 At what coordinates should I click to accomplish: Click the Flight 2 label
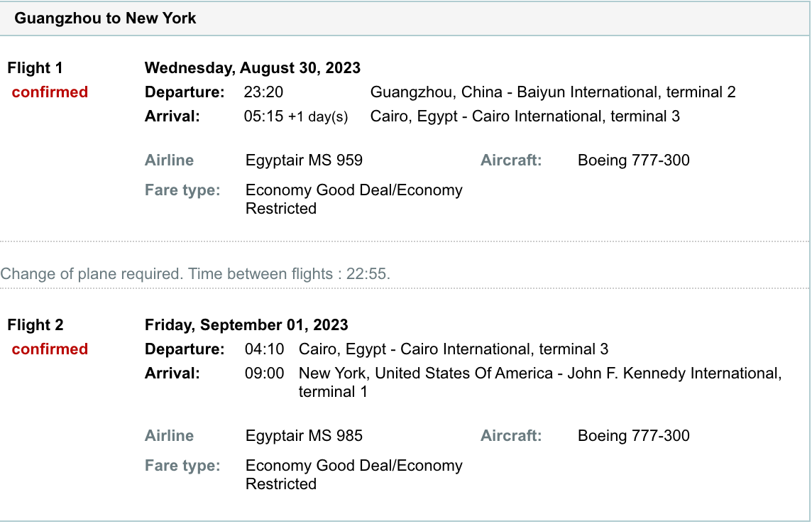tap(35, 324)
